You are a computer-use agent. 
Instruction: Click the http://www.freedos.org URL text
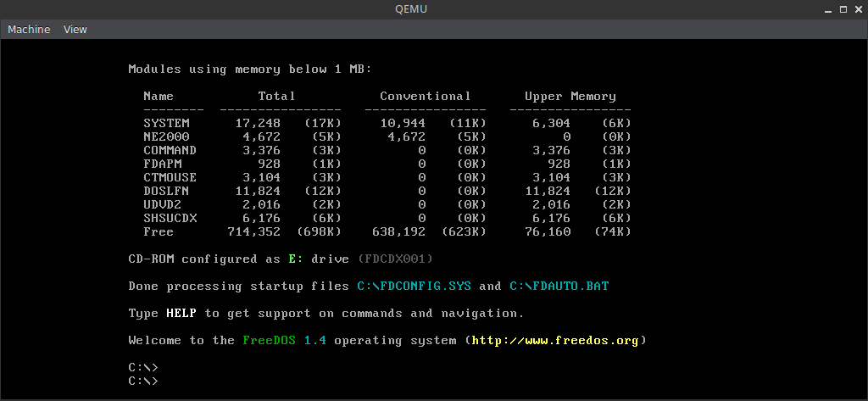click(x=555, y=340)
